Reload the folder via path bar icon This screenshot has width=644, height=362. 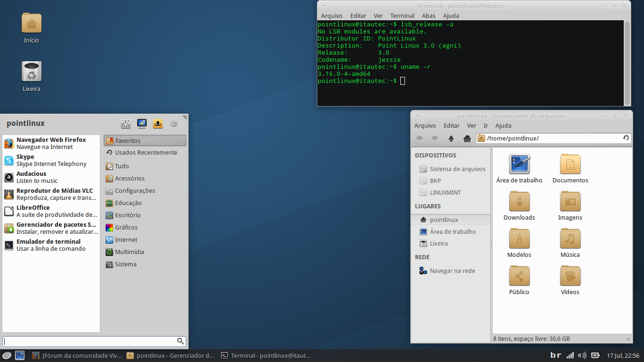pyautogui.click(x=626, y=138)
